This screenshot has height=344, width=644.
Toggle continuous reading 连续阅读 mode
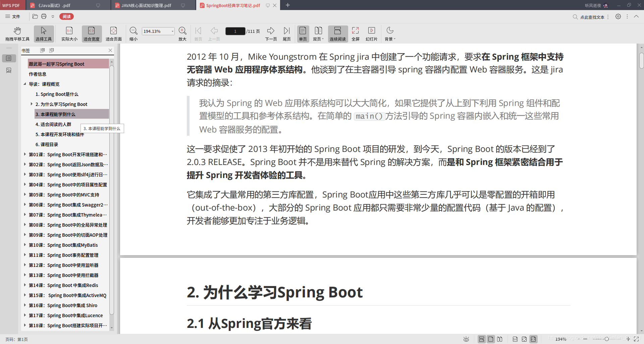(x=338, y=34)
